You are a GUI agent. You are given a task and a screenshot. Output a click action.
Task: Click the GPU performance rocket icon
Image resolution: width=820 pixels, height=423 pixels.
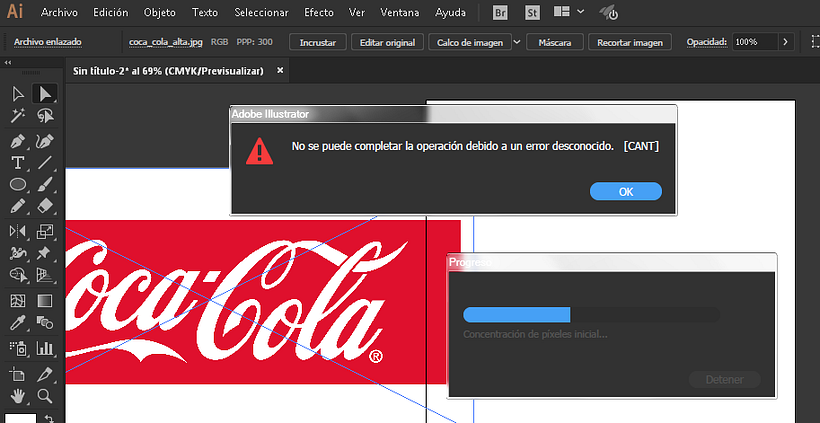[x=609, y=13]
